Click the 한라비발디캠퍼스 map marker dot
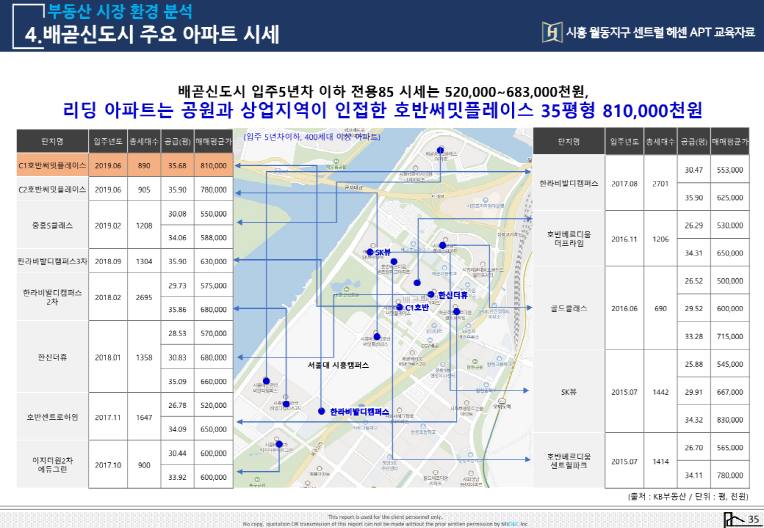This screenshot has height=528, width=764. [x=321, y=412]
